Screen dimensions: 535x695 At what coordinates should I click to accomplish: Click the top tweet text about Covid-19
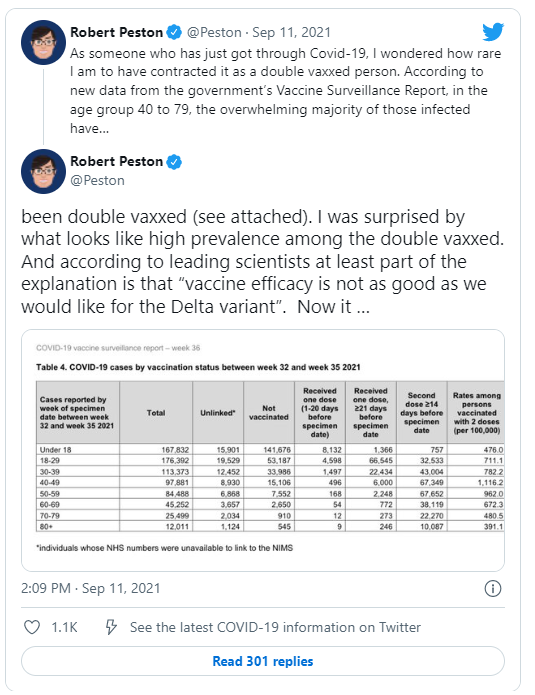[285, 90]
